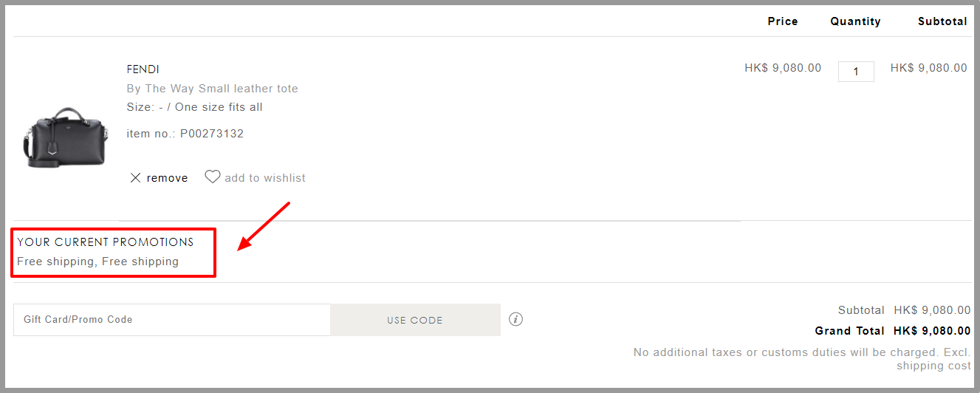Apply code with USE CODE button
Screen dimensions: 980x393
[x=415, y=320]
